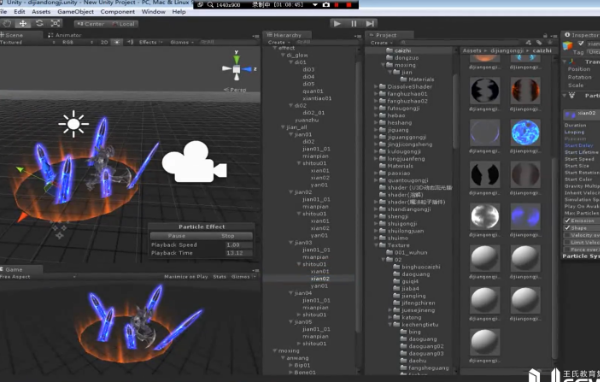600x382 pixels.
Task: Click the directional light sun gizmo
Action: (73, 124)
